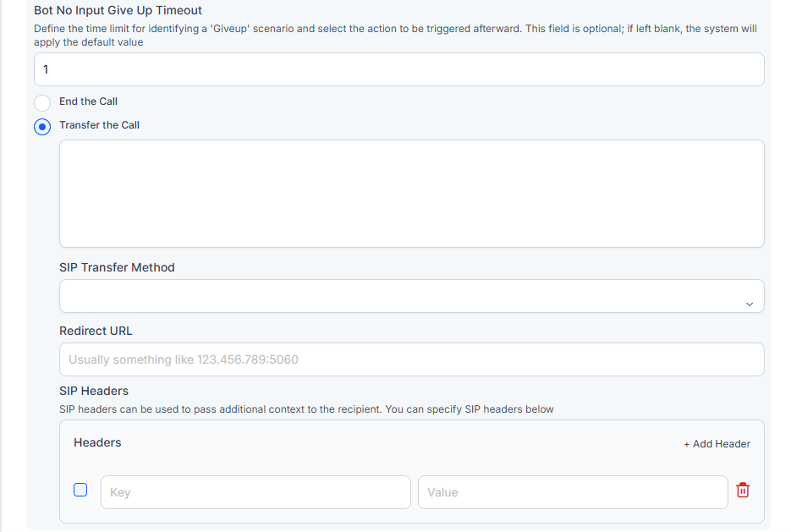The width and height of the screenshot is (791, 532).
Task: Focus the give up timeout field showing 1
Action: [x=398, y=70]
